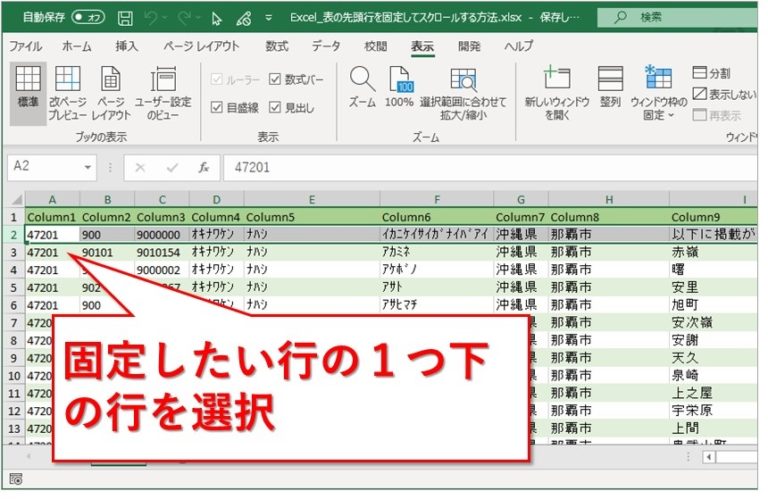Click the formula bar showing 47201
This screenshot has height=499, width=768.
coord(490,167)
